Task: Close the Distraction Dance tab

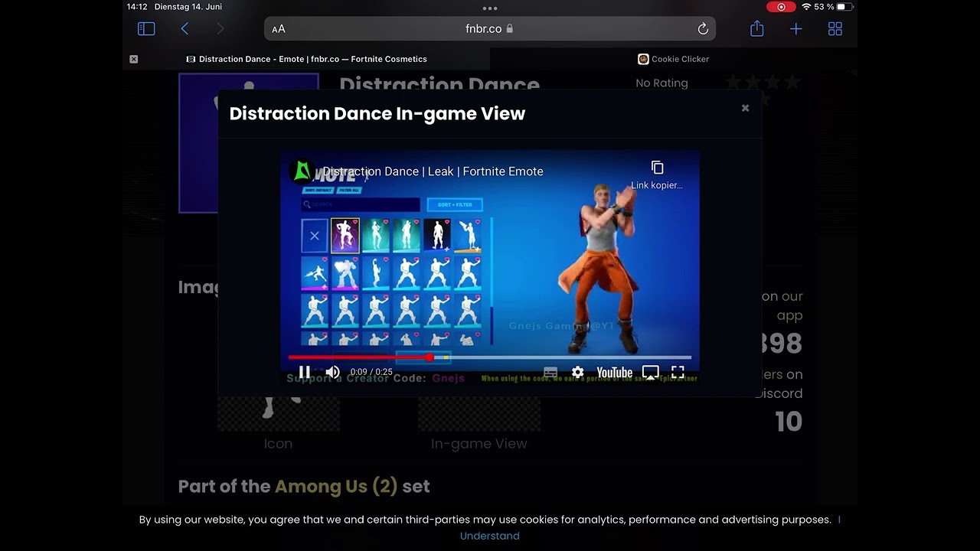Action: click(x=134, y=59)
